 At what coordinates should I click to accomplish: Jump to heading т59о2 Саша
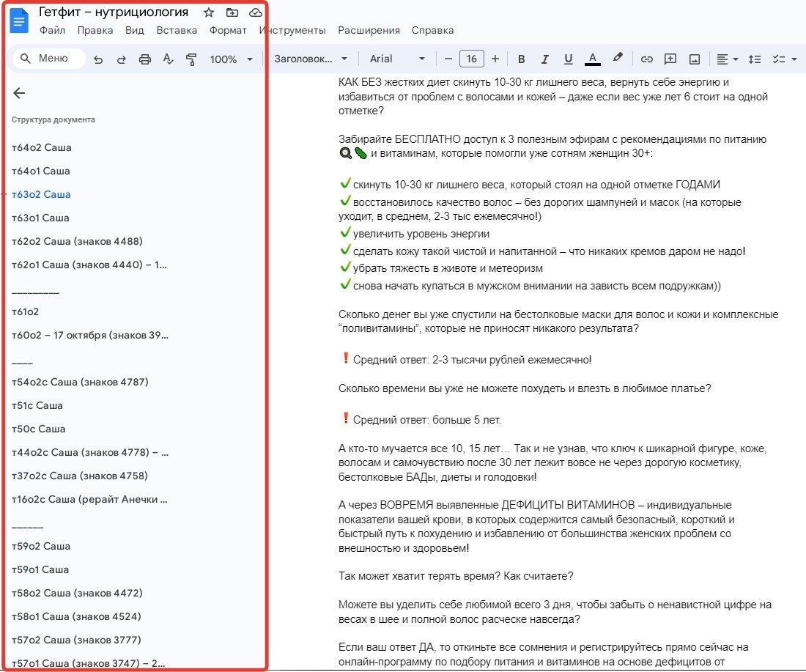click(40, 546)
